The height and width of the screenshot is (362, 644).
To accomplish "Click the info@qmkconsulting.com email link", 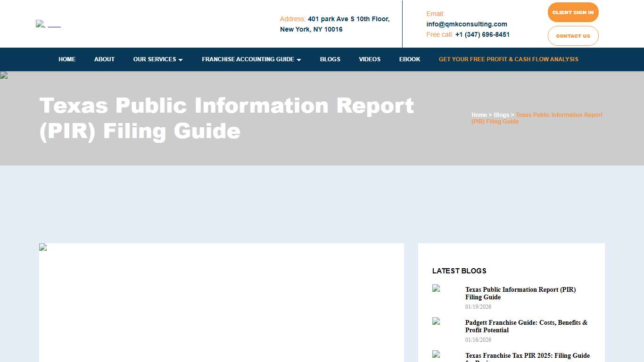I will 467,24.
